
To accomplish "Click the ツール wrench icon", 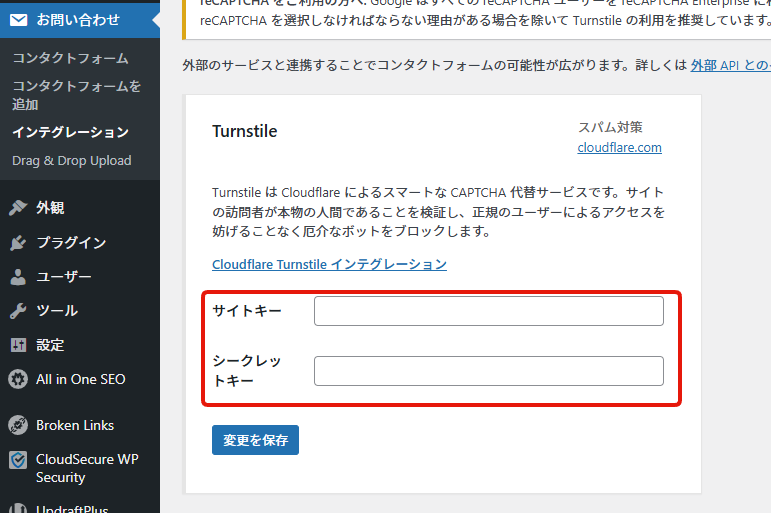I will [18, 311].
